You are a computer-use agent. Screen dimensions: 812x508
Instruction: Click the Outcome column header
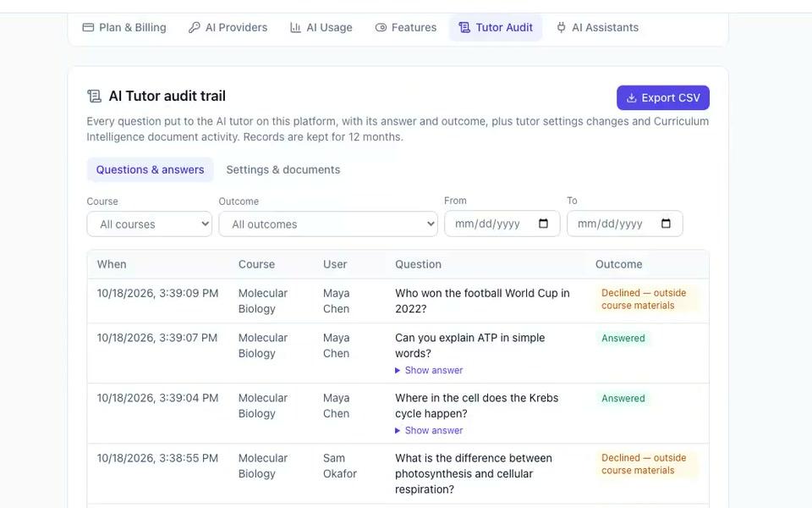(619, 264)
